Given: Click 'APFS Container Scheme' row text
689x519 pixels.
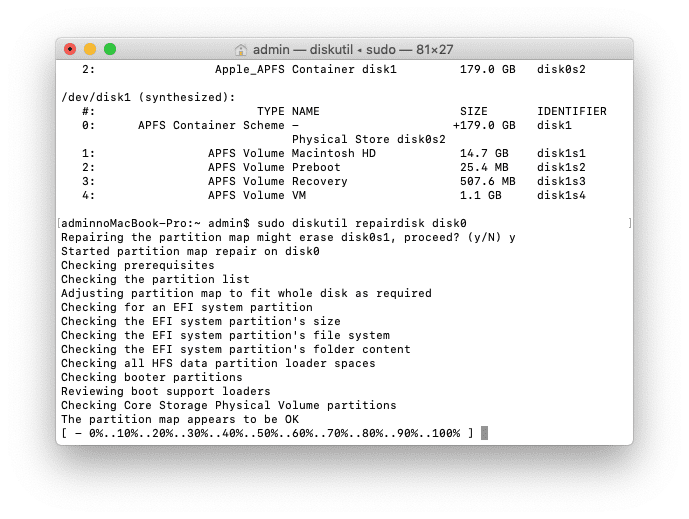Looking at the screenshot, I should click(x=211, y=125).
